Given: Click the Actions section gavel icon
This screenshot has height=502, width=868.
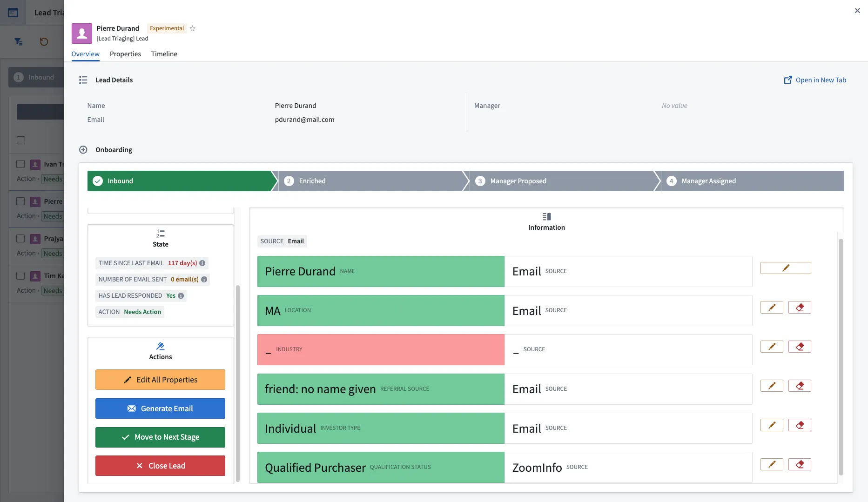Looking at the screenshot, I should [x=161, y=346].
